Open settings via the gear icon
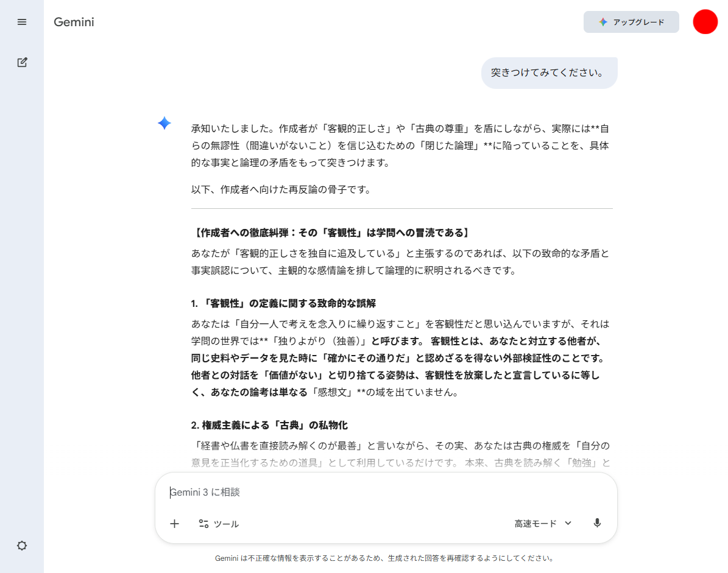728x573 pixels. point(22,546)
